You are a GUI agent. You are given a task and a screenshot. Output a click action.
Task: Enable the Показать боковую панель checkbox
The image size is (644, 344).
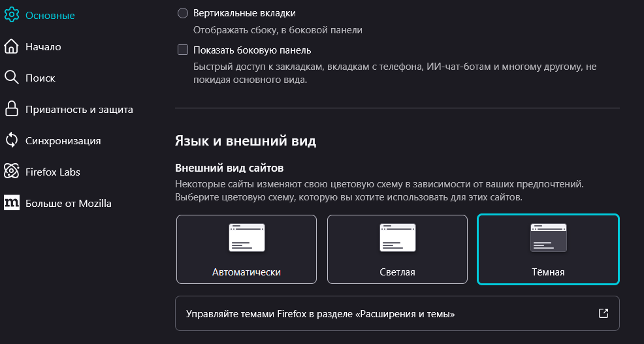[183, 50]
